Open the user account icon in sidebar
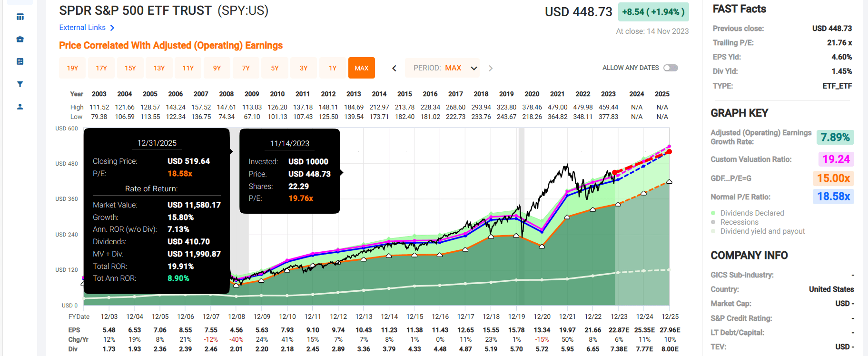This screenshot has width=868, height=356. pyautogui.click(x=20, y=107)
